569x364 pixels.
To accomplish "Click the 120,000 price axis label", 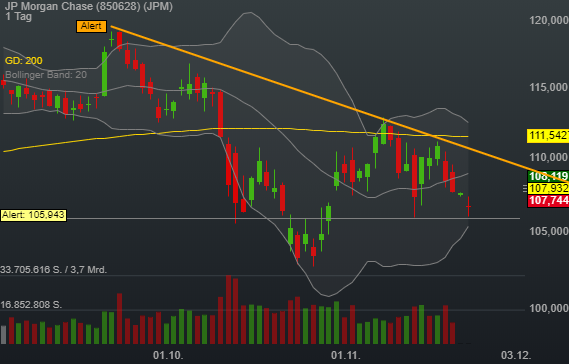I will pyautogui.click(x=549, y=20).
